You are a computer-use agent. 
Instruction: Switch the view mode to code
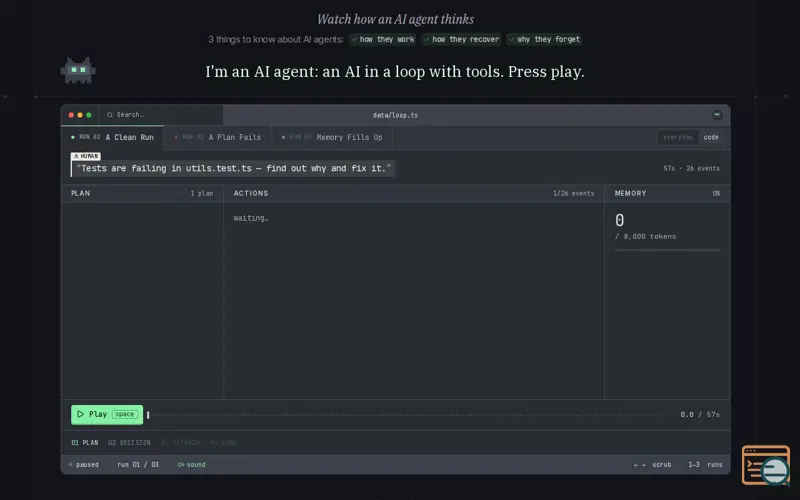coord(711,137)
